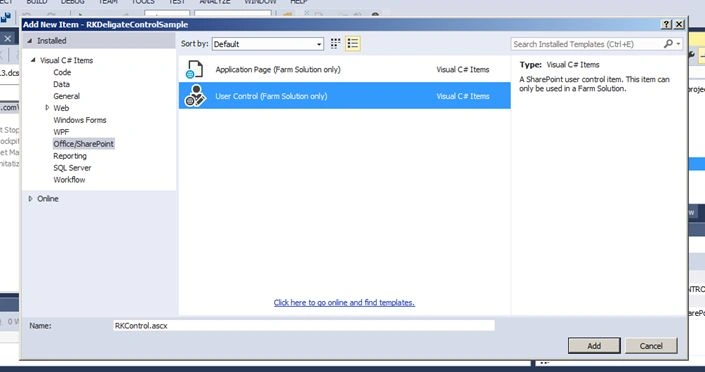This screenshot has width=705, height=372.
Task: Click the dialog Help question button
Action: [667, 24]
